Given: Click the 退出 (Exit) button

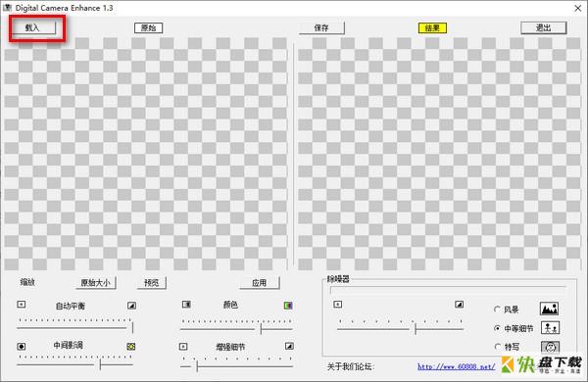Looking at the screenshot, I should [543, 27].
